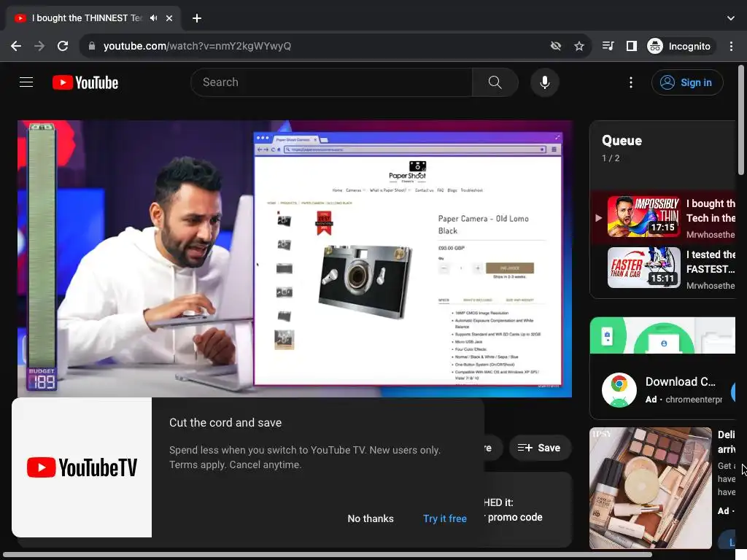Mute the tab using the speaker icon

pyautogui.click(x=153, y=18)
